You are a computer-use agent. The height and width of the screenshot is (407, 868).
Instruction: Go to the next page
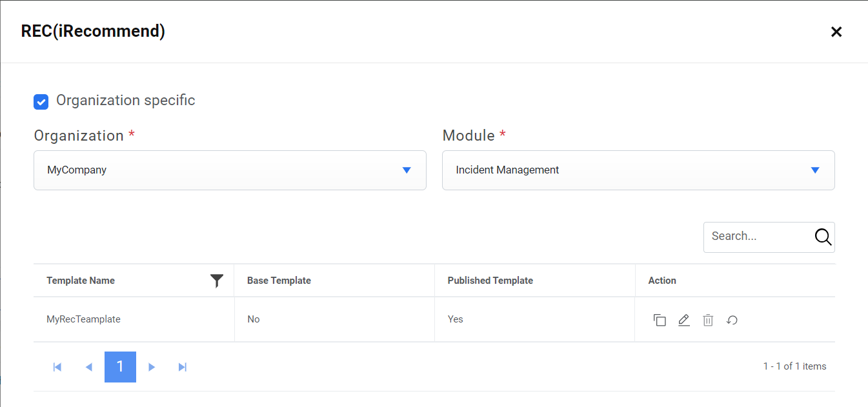(152, 367)
